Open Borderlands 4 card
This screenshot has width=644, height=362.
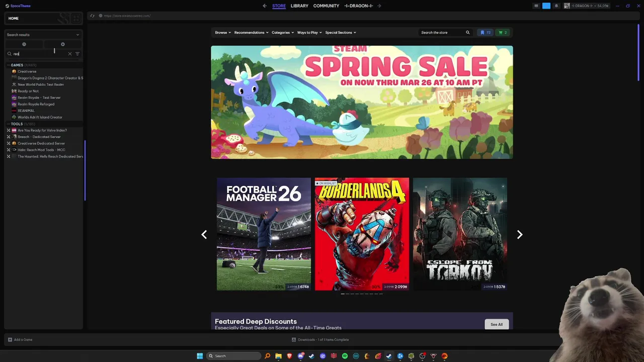(x=362, y=234)
